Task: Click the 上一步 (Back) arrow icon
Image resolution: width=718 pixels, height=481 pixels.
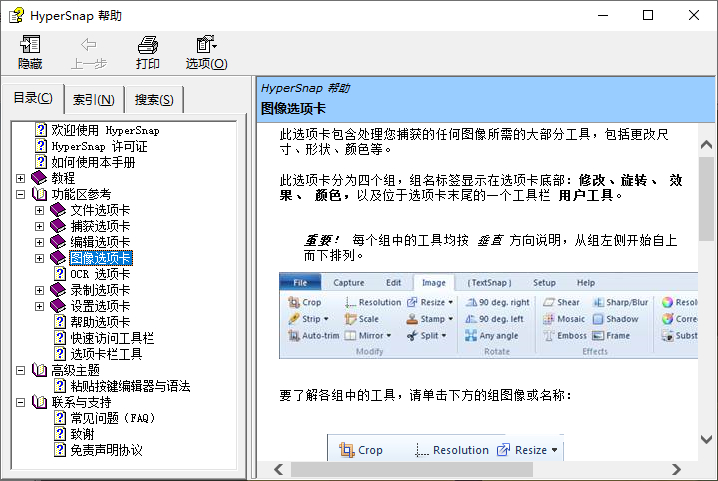Action: tap(88, 44)
